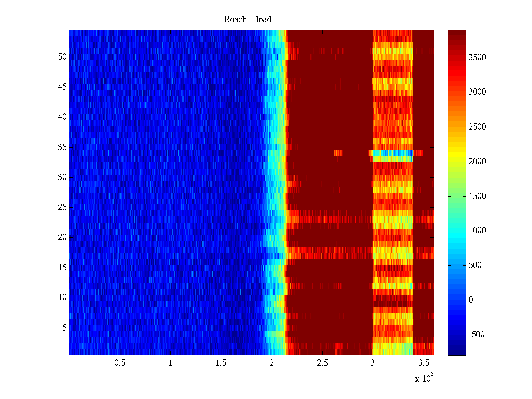Click the x-axis tick label 3.5
The width and height of the screenshot is (532, 399).
[x=423, y=363]
